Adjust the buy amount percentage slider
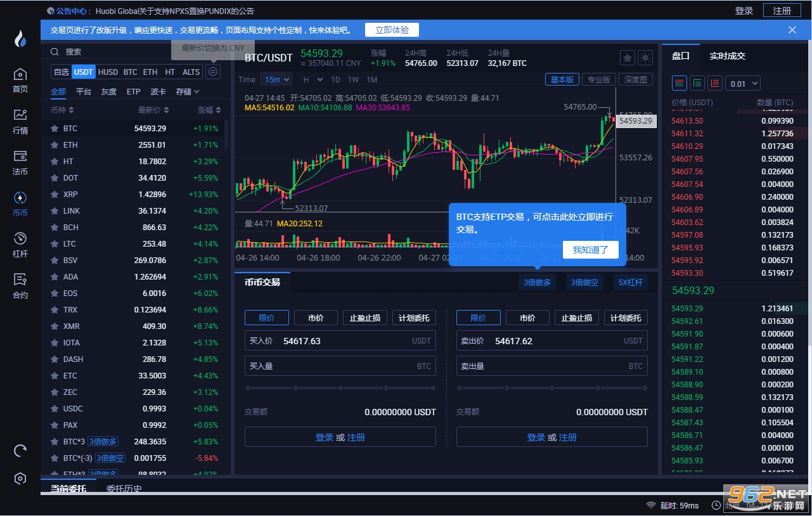This screenshot has height=516, width=812. pyautogui.click(x=340, y=387)
